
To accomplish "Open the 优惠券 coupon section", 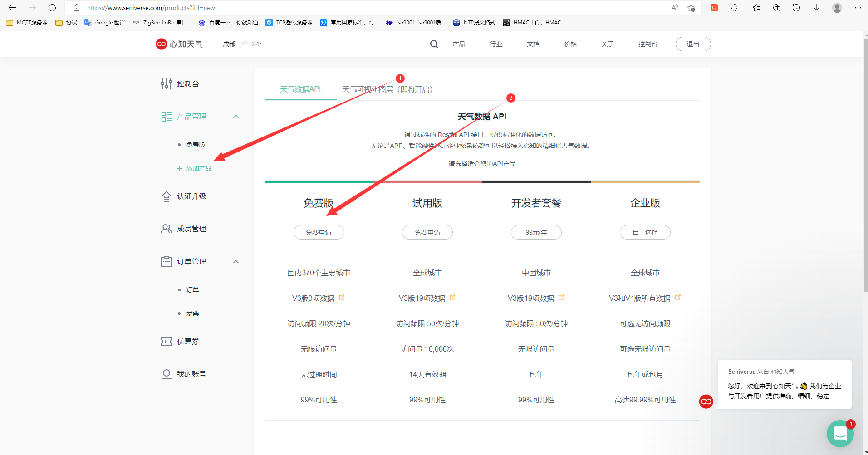I will [x=187, y=341].
